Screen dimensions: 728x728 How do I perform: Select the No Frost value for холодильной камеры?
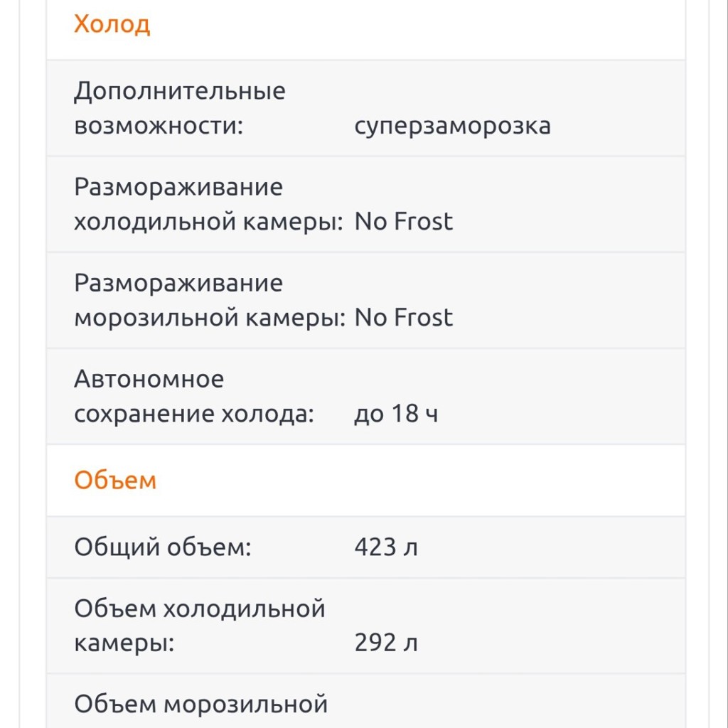coord(404,222)
